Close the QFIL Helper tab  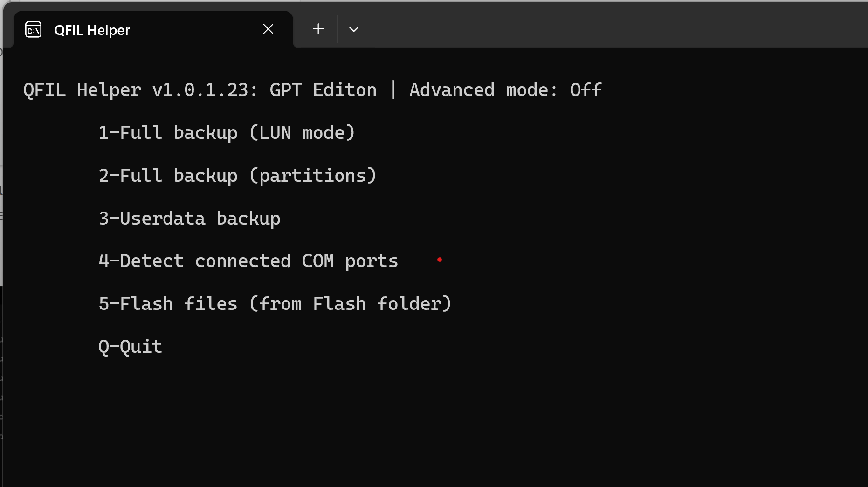pos(268,29)
